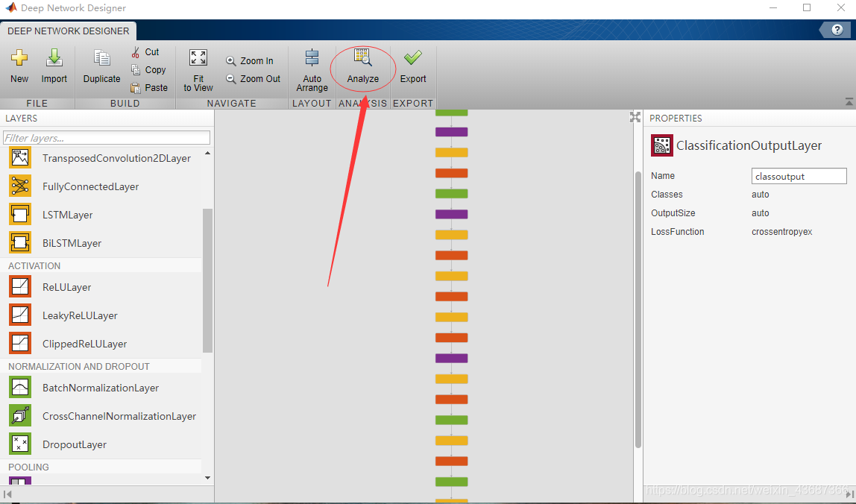856x504 pixels.
Task: Switch to DEEP NETWORK DESIGNER tab
Action: 69,31
